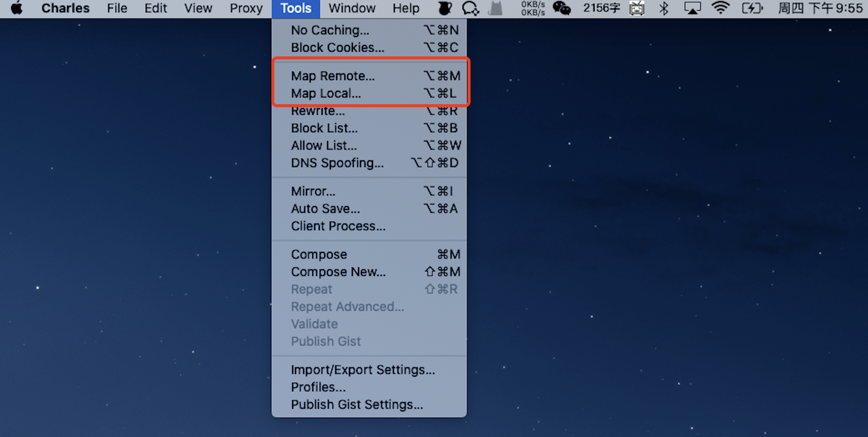Click the cup icon in menu bar
868x437 pixels.
(445, 8)
